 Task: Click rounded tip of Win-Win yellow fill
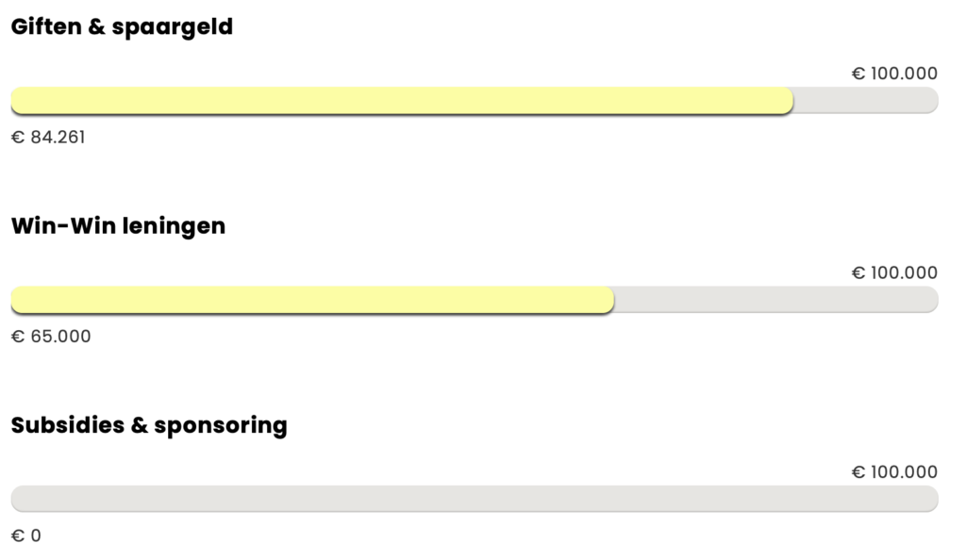pyautogui.click(x=608, y=300)
